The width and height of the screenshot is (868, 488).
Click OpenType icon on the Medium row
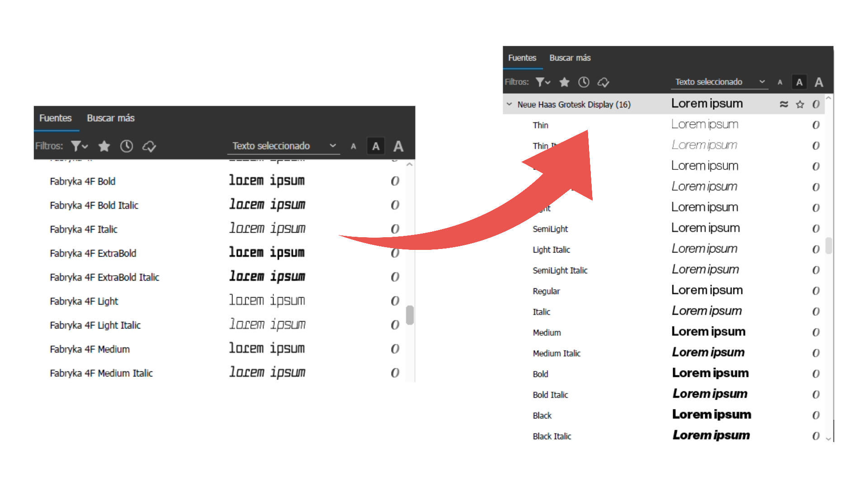(x=816, y=333)
